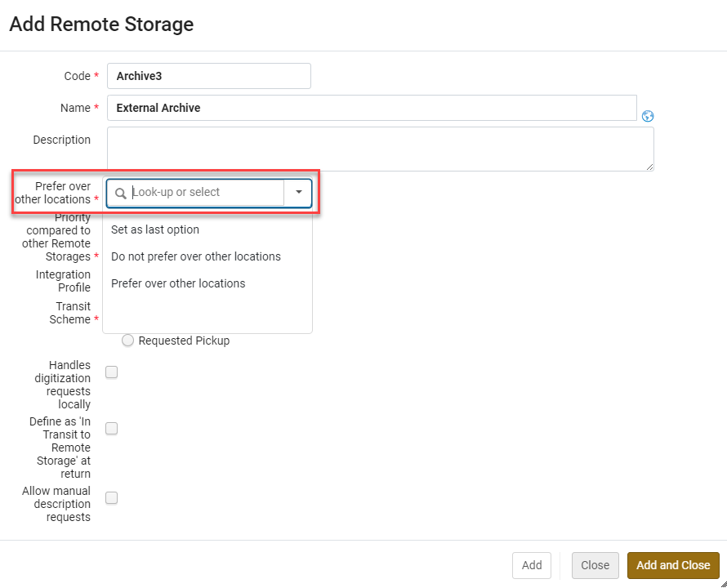Click the Add button
Image resolution: width=727 pixels, height=588 pixels.
pyautogui.click(x=532, y=565)
